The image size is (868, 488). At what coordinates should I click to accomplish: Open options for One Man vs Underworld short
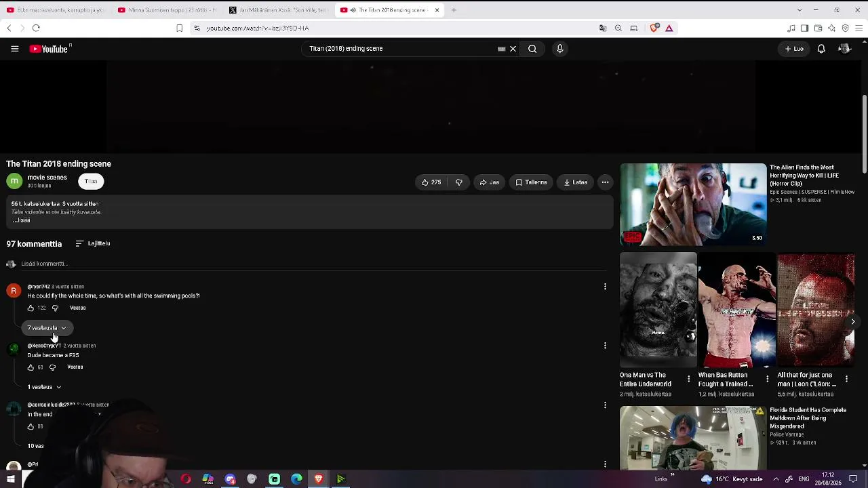688,379
